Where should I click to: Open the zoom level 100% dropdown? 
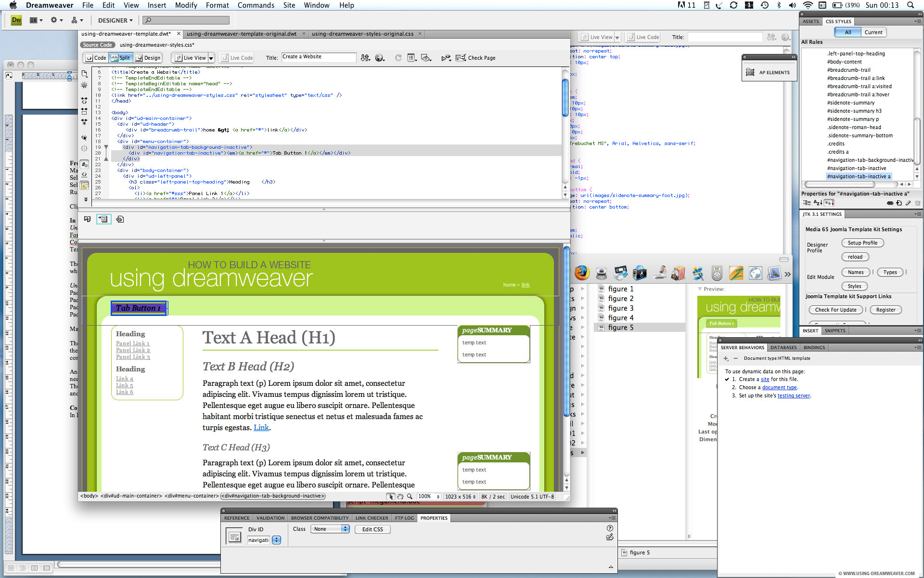pyautogui.click(x=429, y=497)
